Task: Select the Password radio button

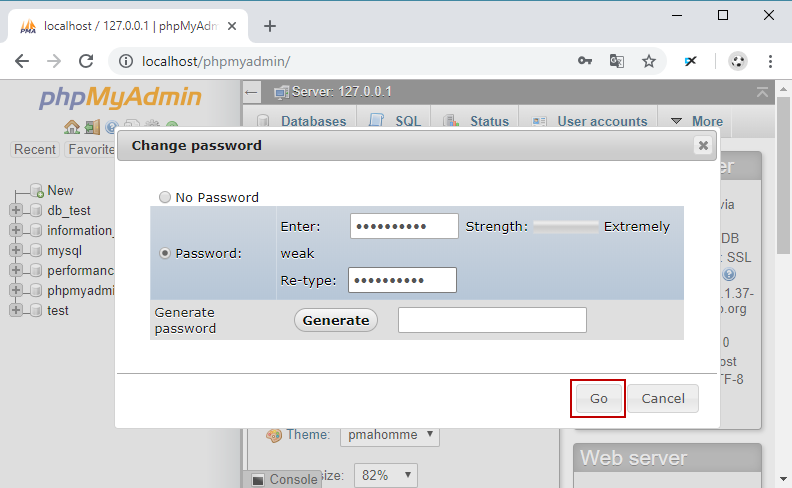Action: pos(165,253)
